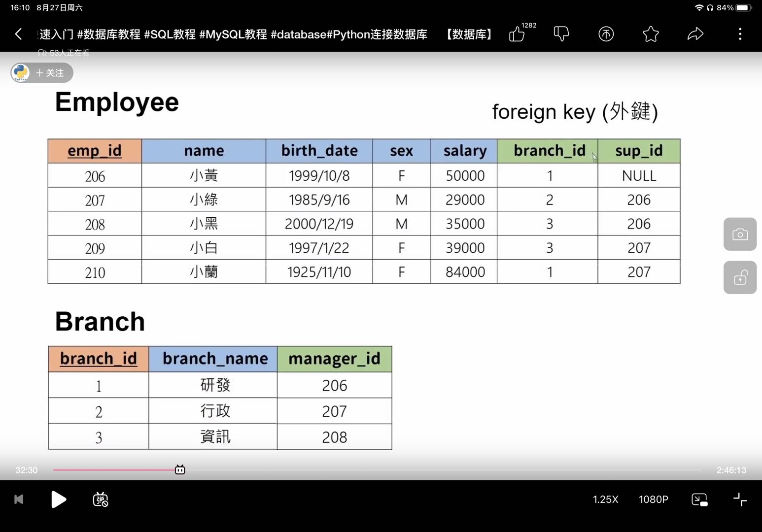Follow the uploader via 关注 button
Image resolution: width=762 pixels, height=532 pixels.
[50, 73]
